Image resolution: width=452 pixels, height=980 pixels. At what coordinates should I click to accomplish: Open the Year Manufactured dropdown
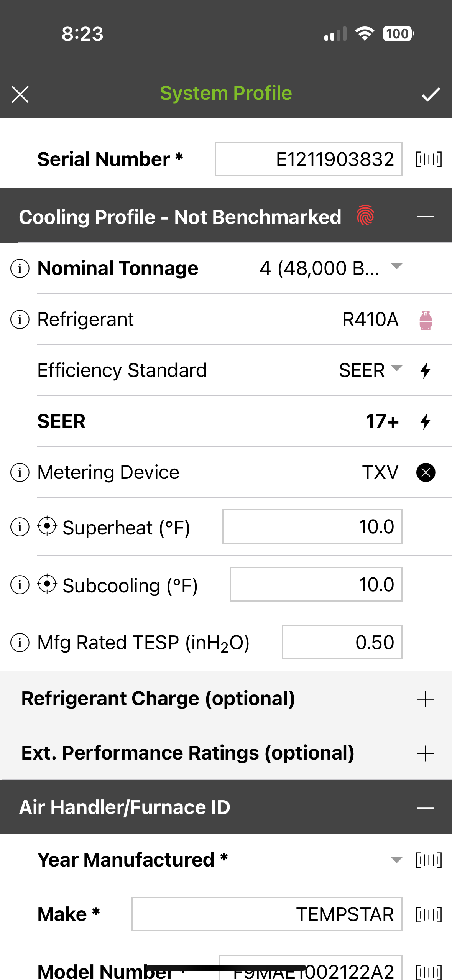pyautogui.click(x=396, y=860)
